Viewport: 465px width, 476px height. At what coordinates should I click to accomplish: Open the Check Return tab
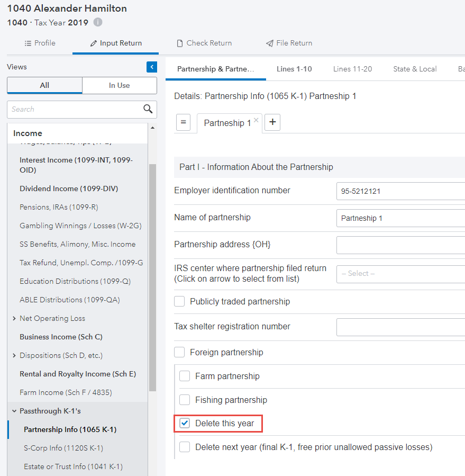click(x=204, y=43)
